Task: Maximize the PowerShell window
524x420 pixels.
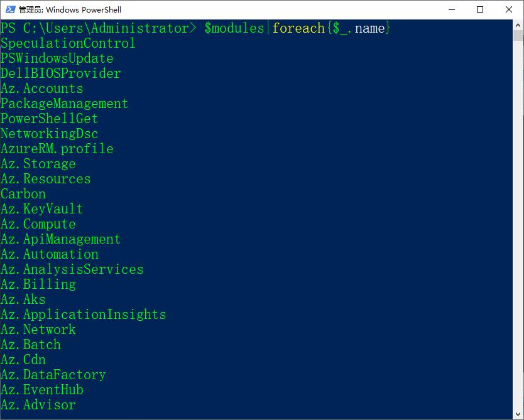Action: 480,9
